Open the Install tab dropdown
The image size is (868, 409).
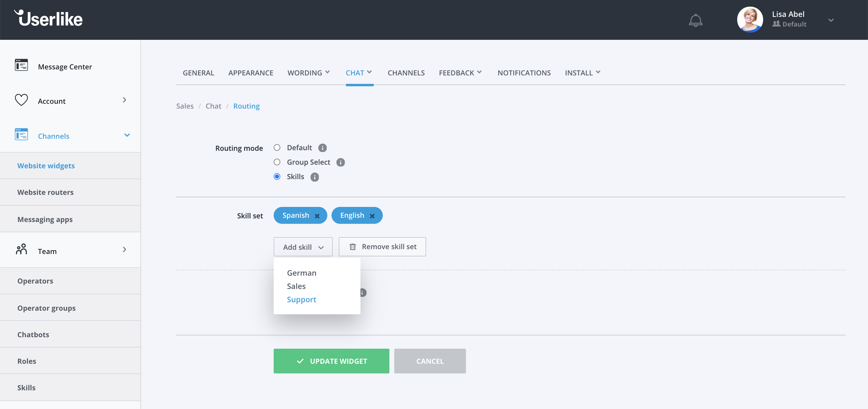click(582, 73)
